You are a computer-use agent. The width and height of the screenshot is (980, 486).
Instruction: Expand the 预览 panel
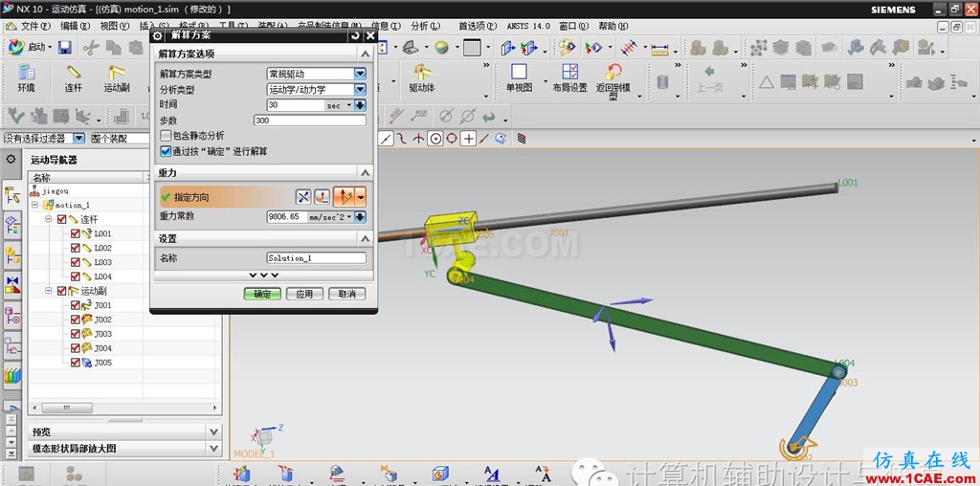(213, 432)
